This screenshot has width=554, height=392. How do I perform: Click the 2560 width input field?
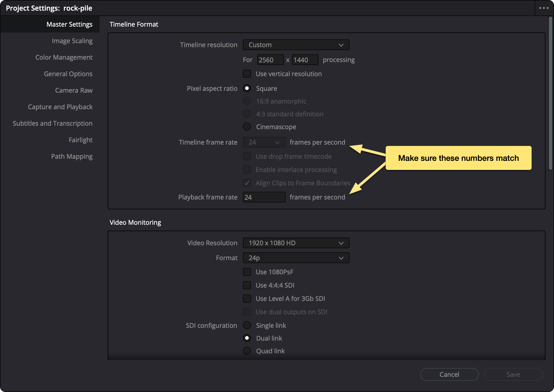coord(270,60)
